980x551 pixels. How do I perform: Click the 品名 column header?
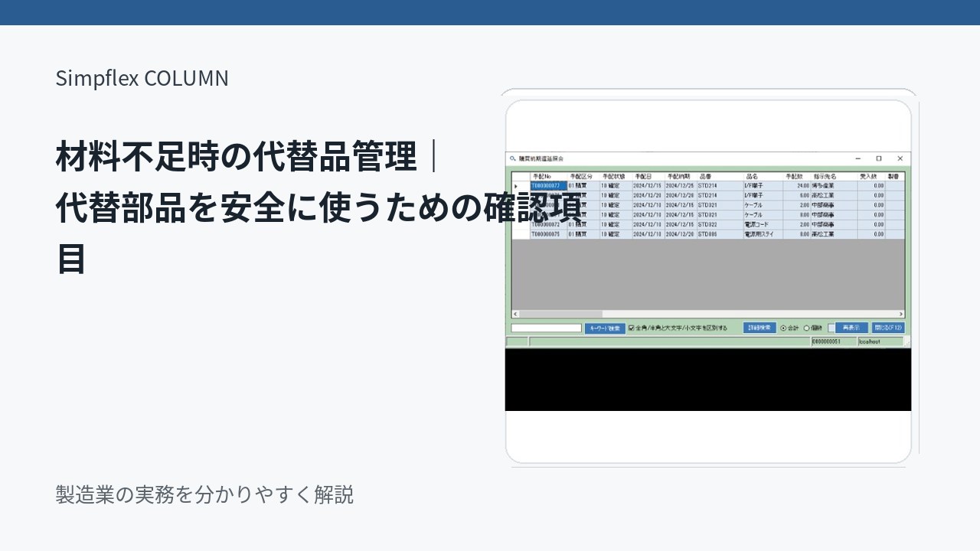click(x=763, y=177)
